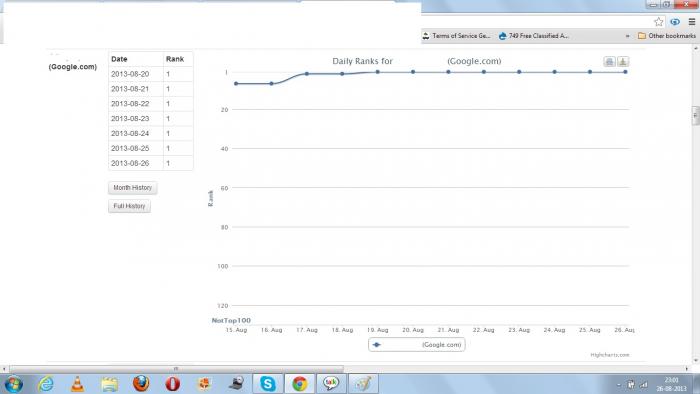This screenshot has height=394, width=700.
Task: Open the 749 Free Classified A... bookmark
Action: (533, 36)
